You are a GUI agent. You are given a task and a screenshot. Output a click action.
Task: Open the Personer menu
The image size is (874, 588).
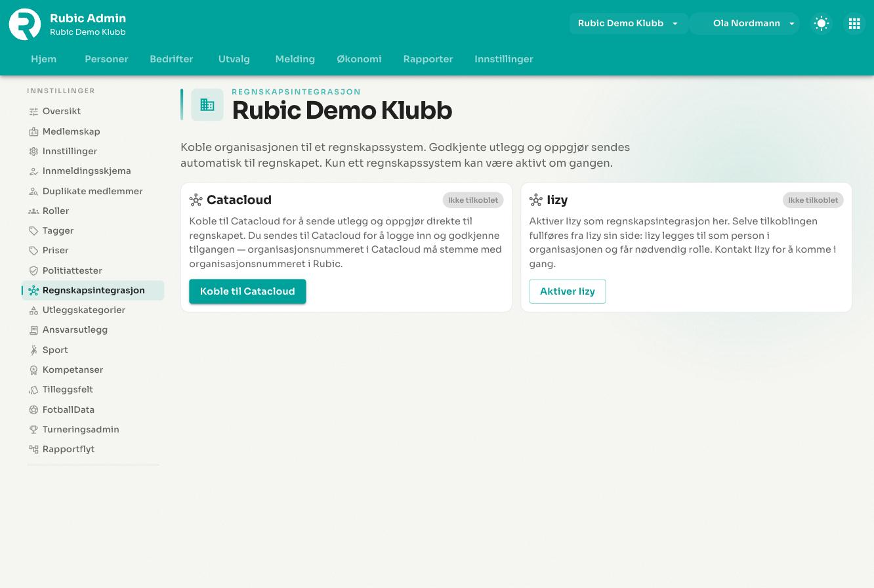[x=106, y=59]
